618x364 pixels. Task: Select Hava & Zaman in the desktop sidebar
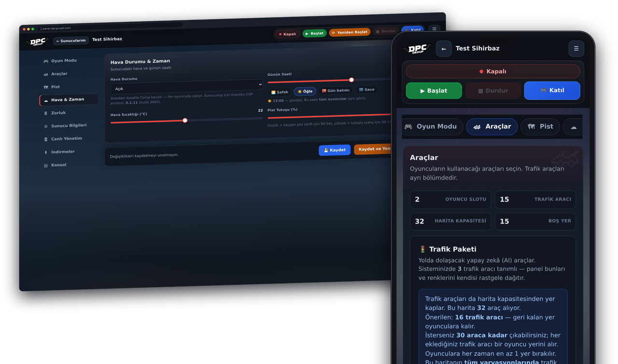(69, 99)
